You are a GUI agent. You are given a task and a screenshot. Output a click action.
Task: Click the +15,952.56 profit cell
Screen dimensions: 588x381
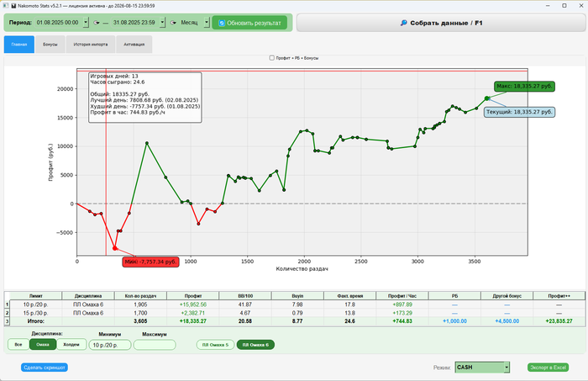pos(193,304)
